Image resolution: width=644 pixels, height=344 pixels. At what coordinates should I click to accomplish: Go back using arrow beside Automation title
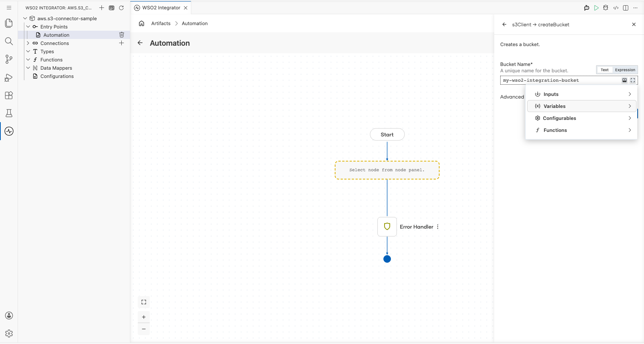tap(140, 43)
